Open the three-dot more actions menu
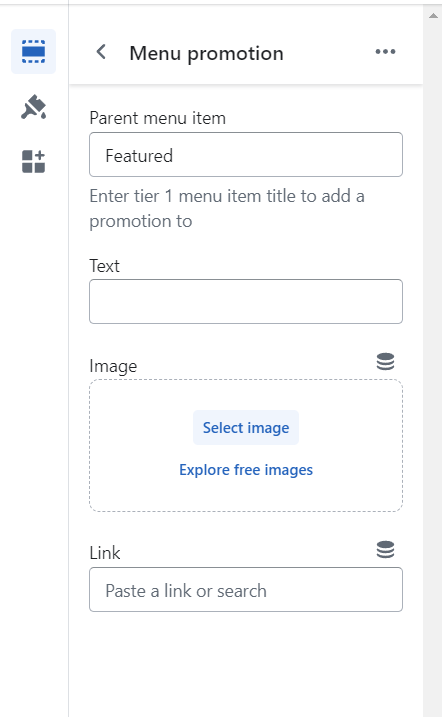442x717 pixels. point(385,52)
